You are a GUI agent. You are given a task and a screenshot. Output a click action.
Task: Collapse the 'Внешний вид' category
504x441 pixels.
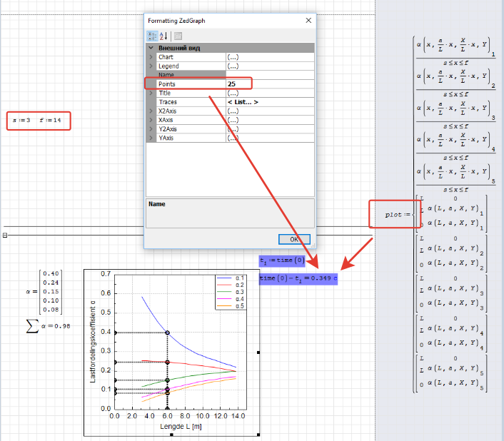(x=151, y=48)
